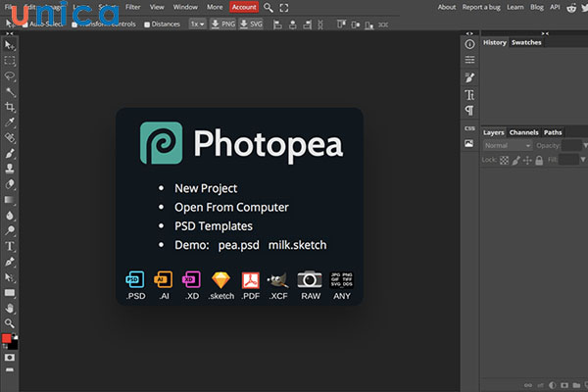This screenshot has height=392, width=588.
Task: Enable the Distances checkbox
Action: click(x=147, y=24)
